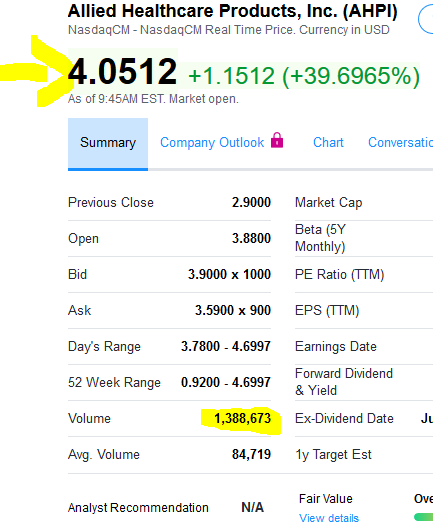Click the Volume value 1,388,673
433x530 pixels.
(243, 418)
